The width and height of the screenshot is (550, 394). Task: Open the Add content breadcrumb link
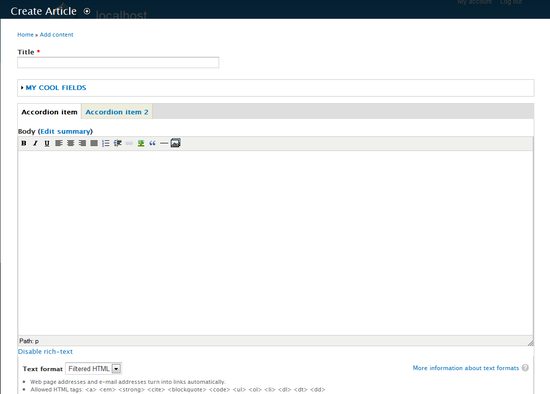tap(56, 35)
